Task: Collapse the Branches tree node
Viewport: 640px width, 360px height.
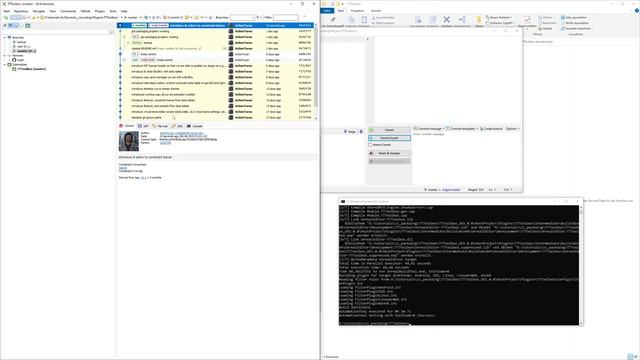Action: pos(5,37)
